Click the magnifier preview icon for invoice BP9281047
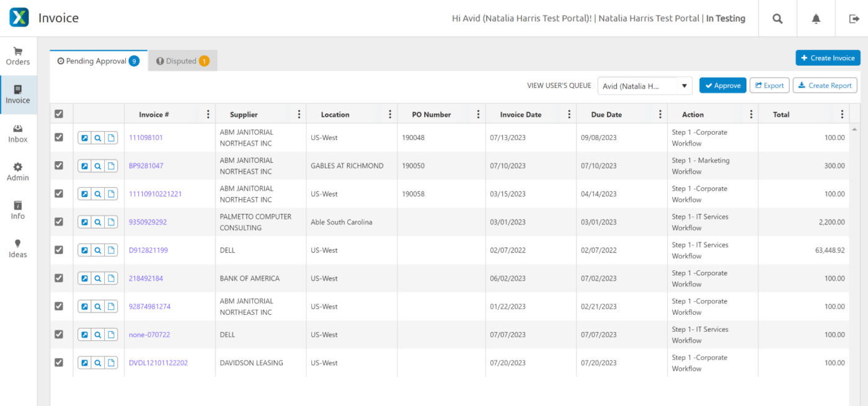This screenshot has width=868, height=406. pyautogui.click(x=98, y=166)
